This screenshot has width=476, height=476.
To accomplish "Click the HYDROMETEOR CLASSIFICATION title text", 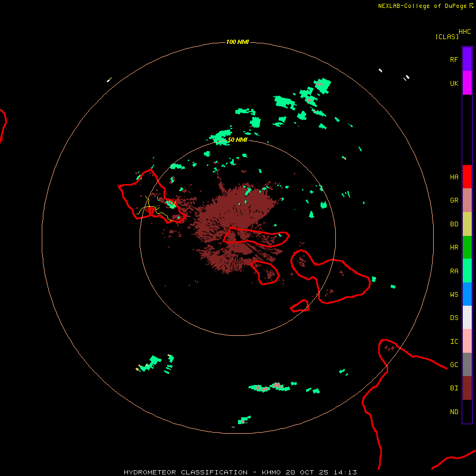I will pyautogui.click(x=186, y=472).
